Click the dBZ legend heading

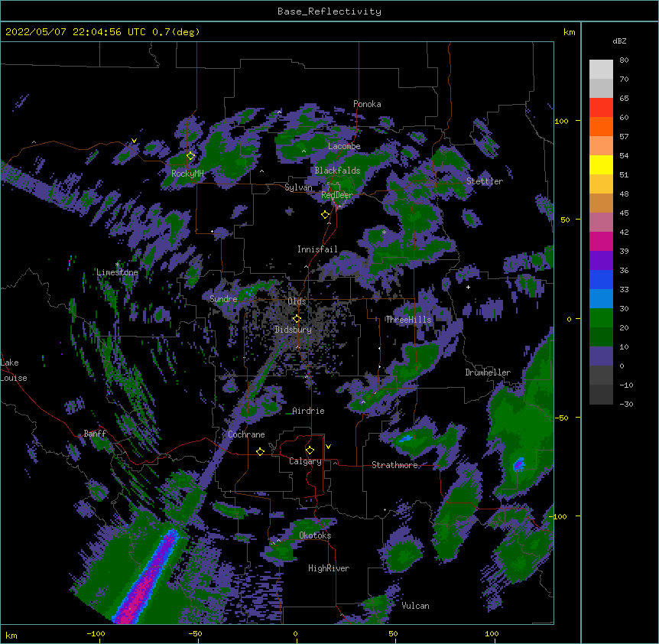[x=619, y=41]
